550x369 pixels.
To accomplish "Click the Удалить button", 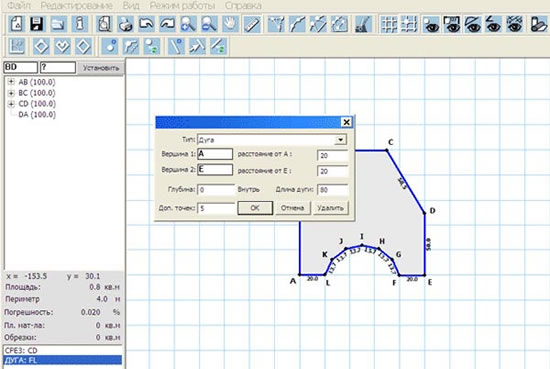I will click(330, 208).
